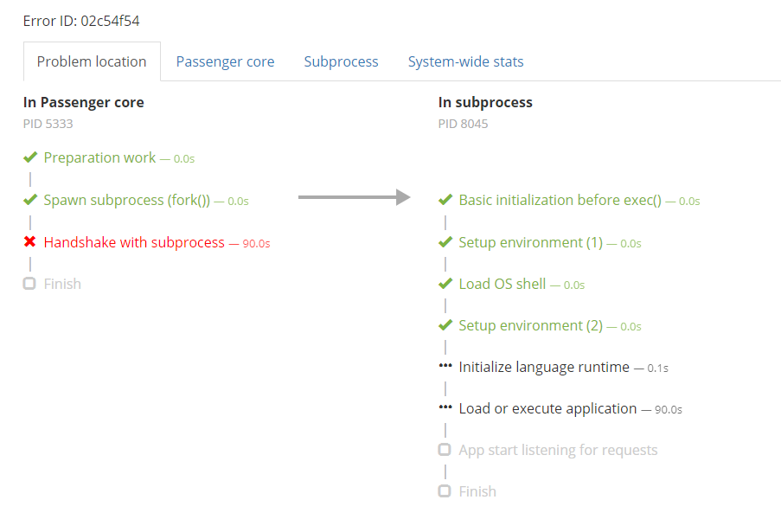Click the Load or execute application label

(x=547, y=408)
